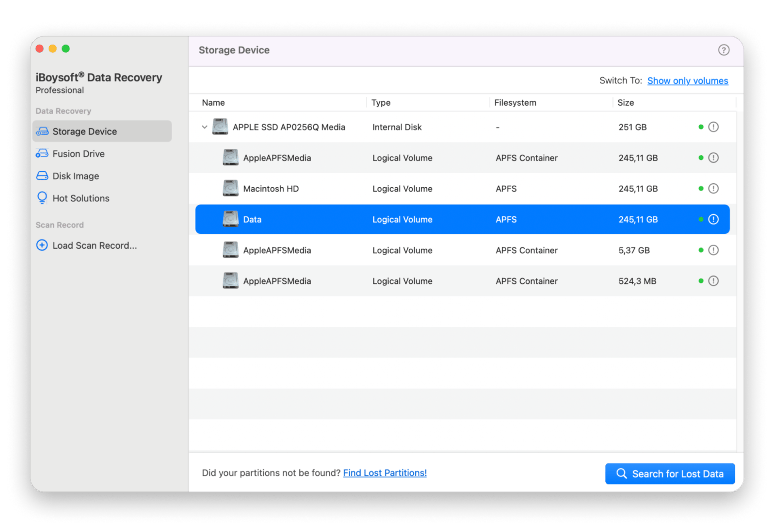
Task: Click the Name column header
Action: coord(213,103)
